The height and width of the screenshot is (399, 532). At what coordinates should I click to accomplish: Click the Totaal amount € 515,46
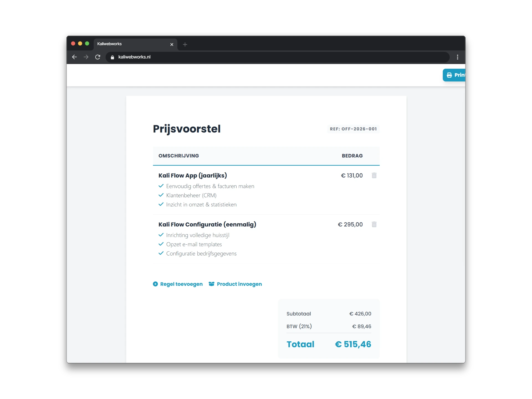[x=353, y=344]
